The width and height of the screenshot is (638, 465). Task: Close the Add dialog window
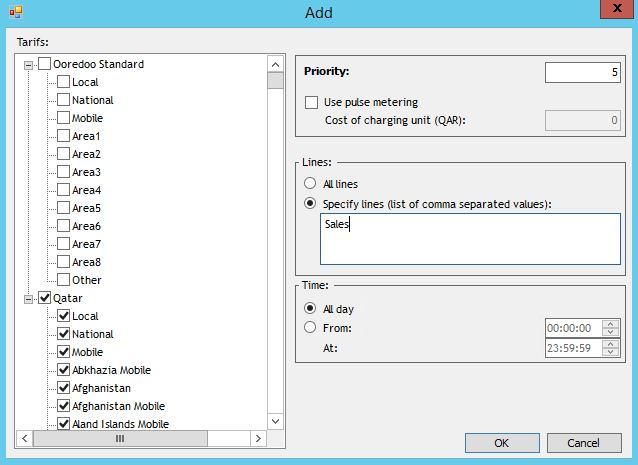(x=614, y=11)
